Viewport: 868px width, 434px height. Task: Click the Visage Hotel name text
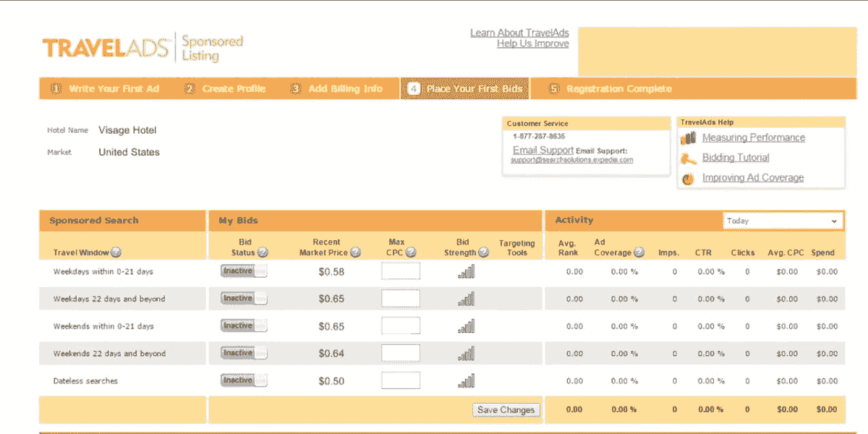(x=127, y=130)
